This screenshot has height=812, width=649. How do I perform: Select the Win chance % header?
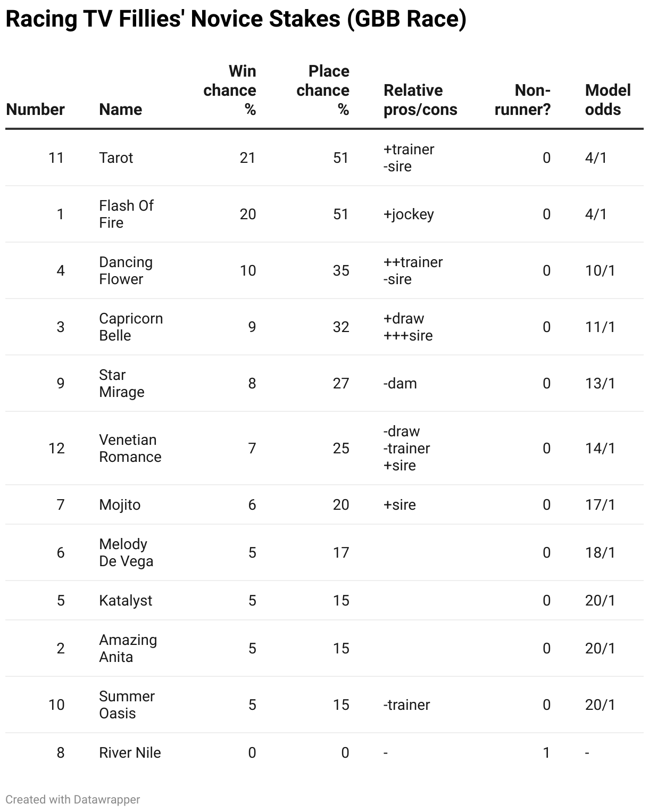pos(230,90)
